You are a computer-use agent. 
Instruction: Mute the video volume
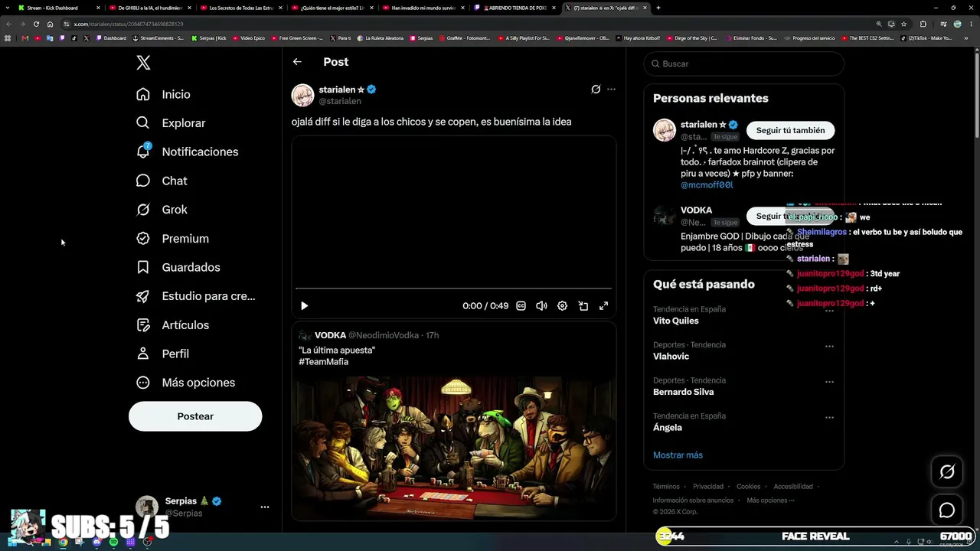(x=541, y=306)
